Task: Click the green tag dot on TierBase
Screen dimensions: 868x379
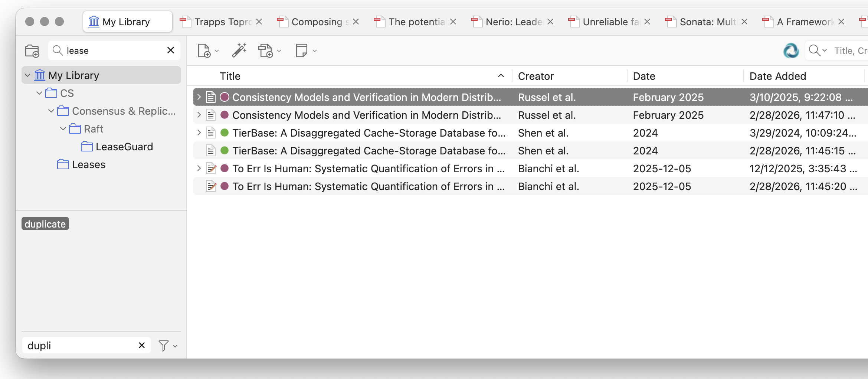Action: coord(225,133)
